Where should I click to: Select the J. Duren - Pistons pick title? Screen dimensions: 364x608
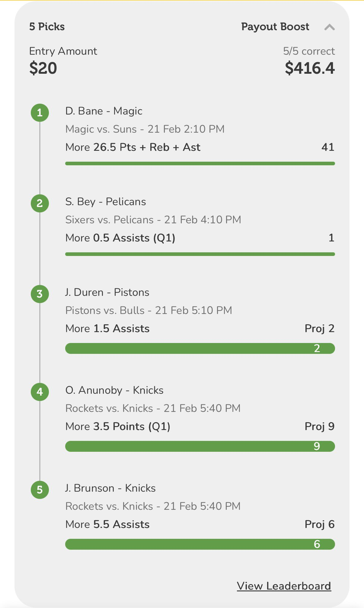[107, 293]
